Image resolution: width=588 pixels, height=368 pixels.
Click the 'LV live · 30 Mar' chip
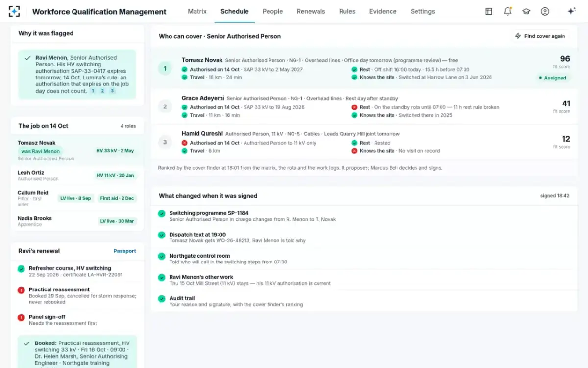tap(117, 221)
